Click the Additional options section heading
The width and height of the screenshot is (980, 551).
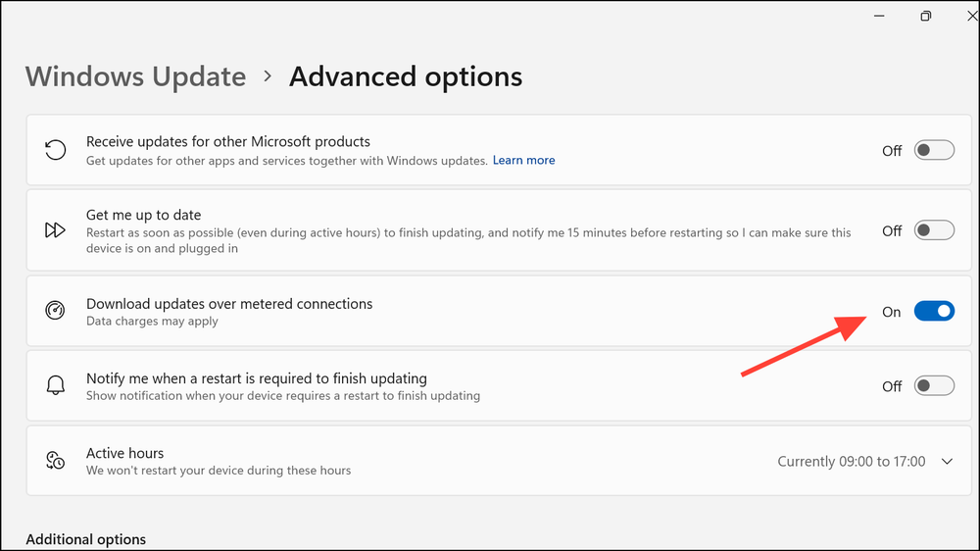click(85, 539)
